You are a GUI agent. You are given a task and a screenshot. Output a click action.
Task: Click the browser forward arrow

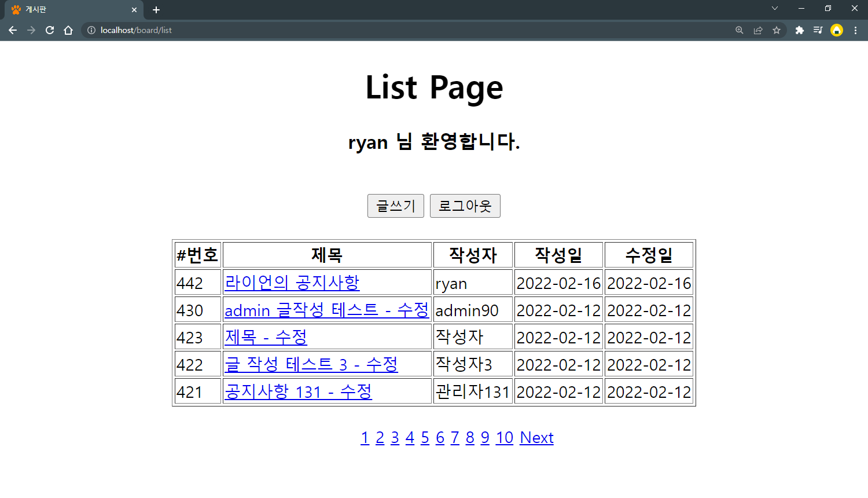coord(31,30)
